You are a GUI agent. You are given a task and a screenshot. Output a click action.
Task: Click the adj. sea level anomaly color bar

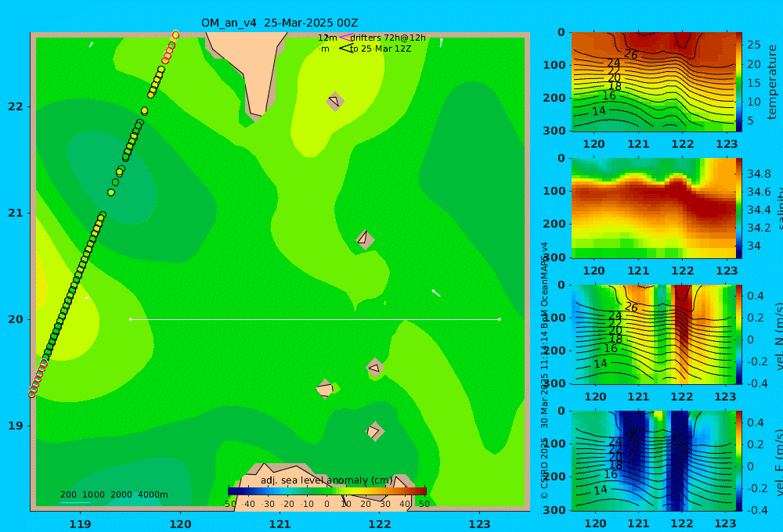click(327, 491)
